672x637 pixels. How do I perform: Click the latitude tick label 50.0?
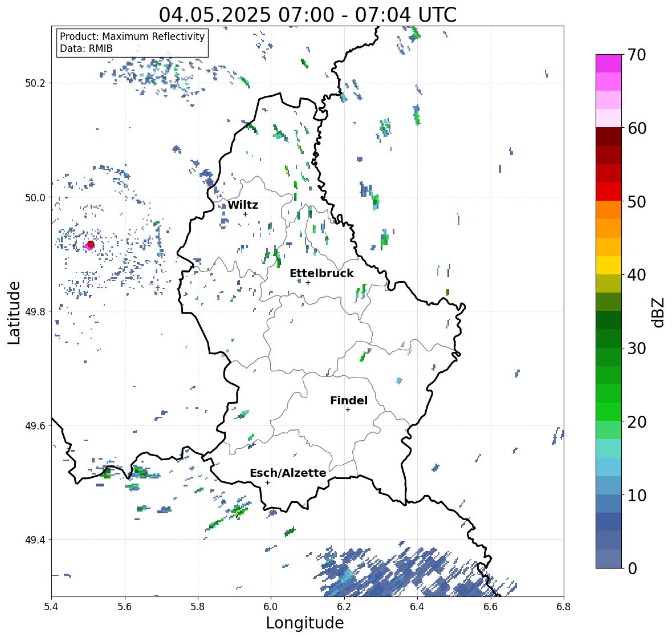(x=35, y=198)
